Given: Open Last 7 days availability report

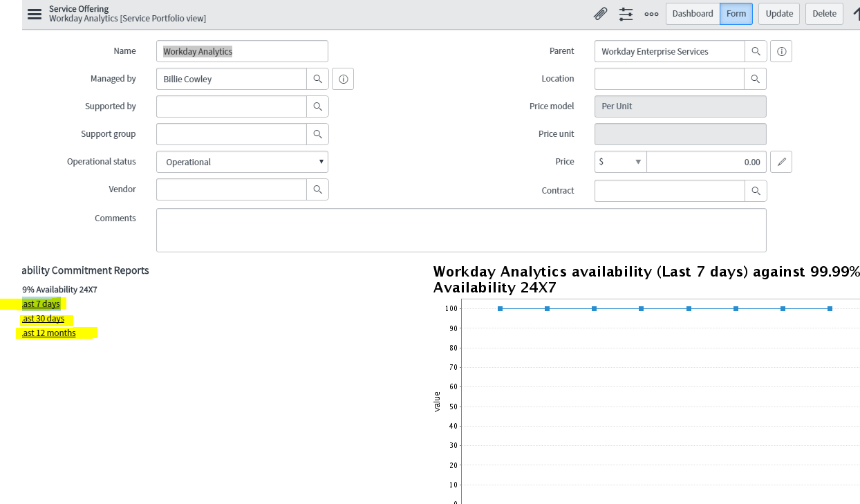Looking at the screenshot, I should pyautogui.click(x=41, y=304).
